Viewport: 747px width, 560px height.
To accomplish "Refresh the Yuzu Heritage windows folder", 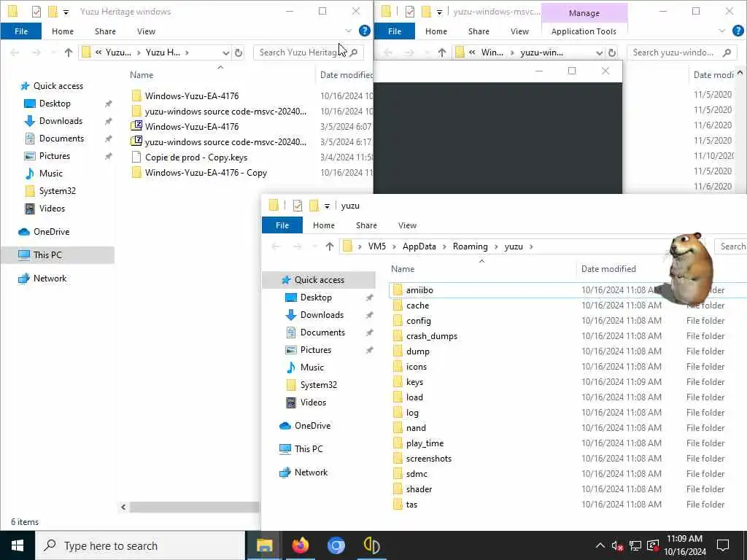I will (x=239, y=52).
